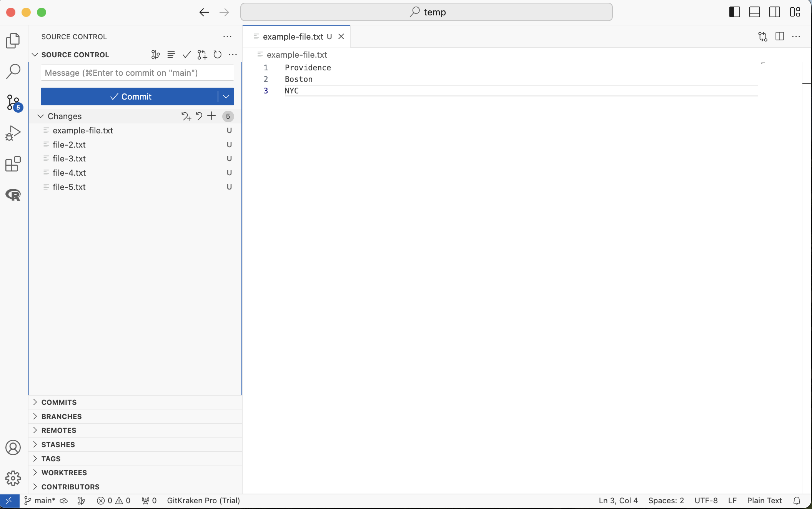Click the commit message input field
Image resolution: width=812 pixels, height=509 pixels.
click(x=137, y=73)
